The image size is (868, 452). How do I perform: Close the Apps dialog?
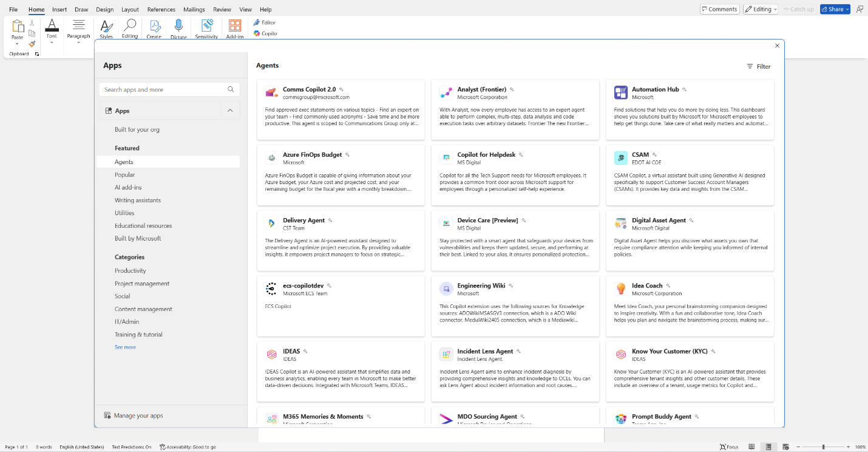(x=777, y=46)
